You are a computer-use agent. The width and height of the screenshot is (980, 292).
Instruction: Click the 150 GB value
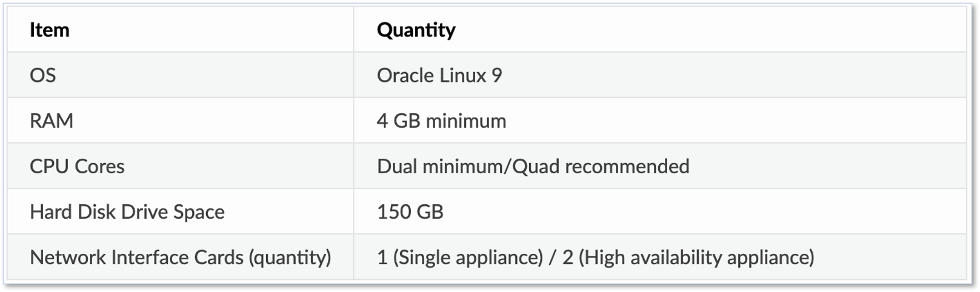pyautogui.click(x=410, y=211)
